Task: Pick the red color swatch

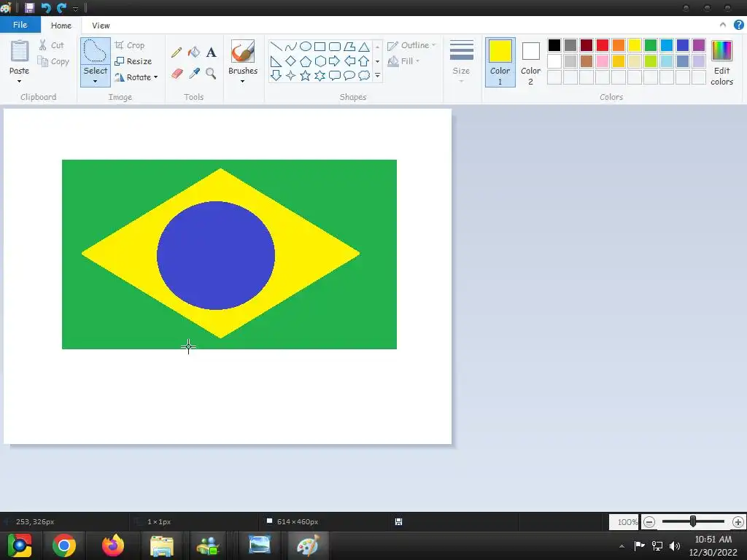Action: [602, 45]
